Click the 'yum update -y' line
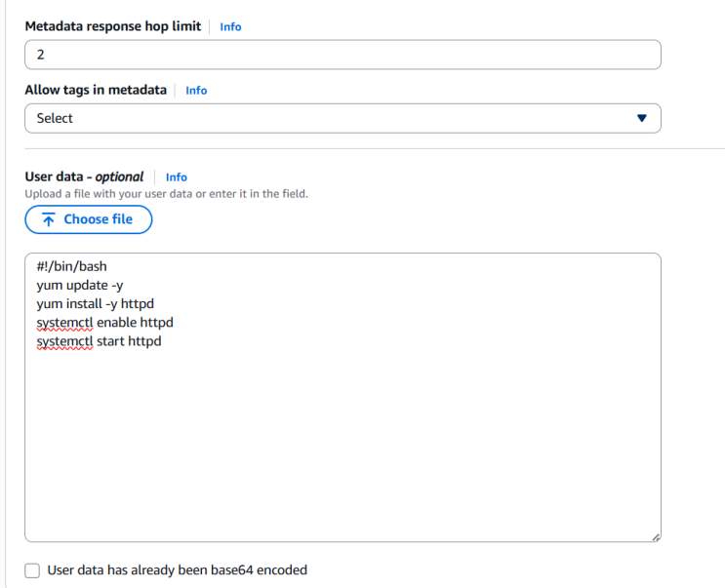Viewport: 725px width, 588px height. pyautogui.click(x=80, y=286)
